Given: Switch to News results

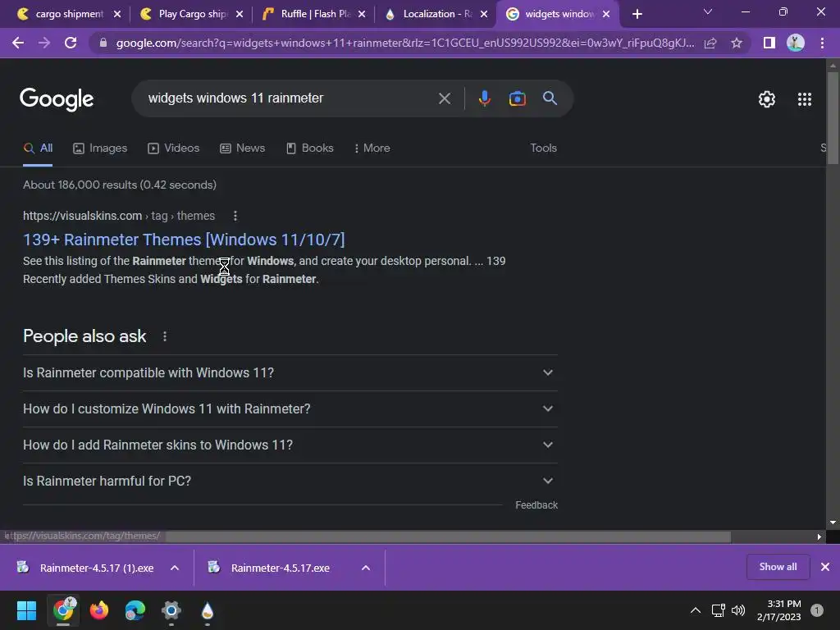Looking at the screenshot, I should pyautogui.click(x=243, y=148).
